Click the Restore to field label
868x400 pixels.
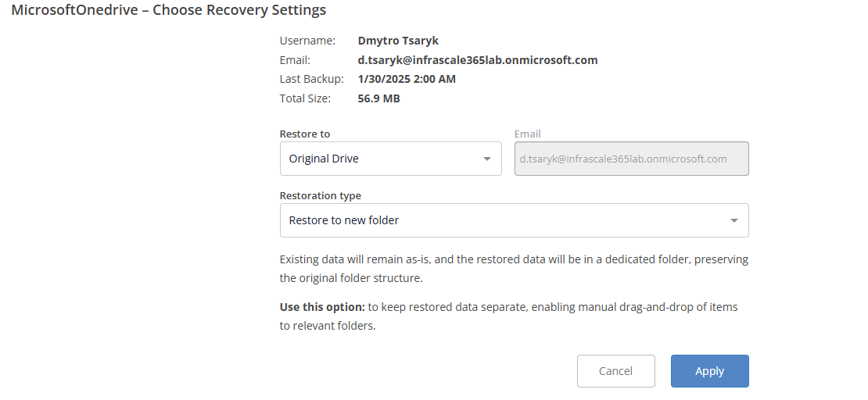coord(305,134)
